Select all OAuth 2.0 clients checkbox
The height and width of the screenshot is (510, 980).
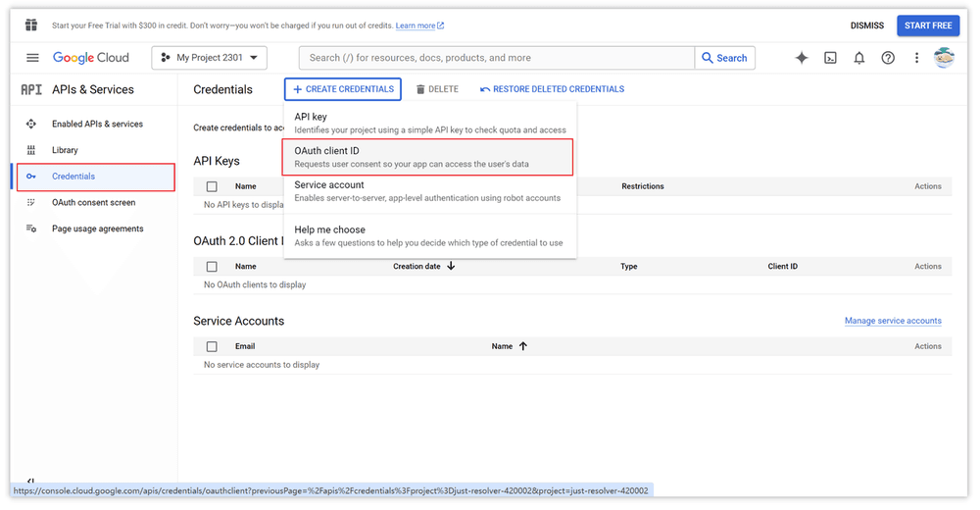(212, 267)
